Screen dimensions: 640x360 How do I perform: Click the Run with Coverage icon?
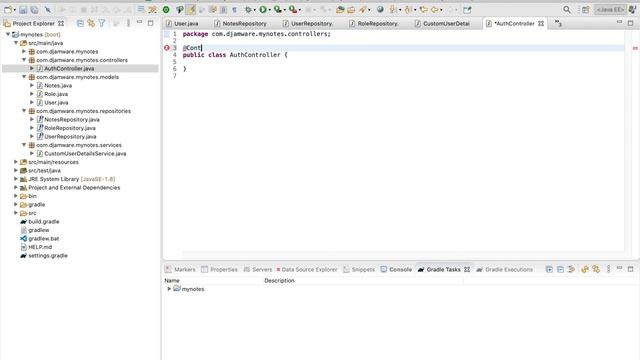pos(278,9)
